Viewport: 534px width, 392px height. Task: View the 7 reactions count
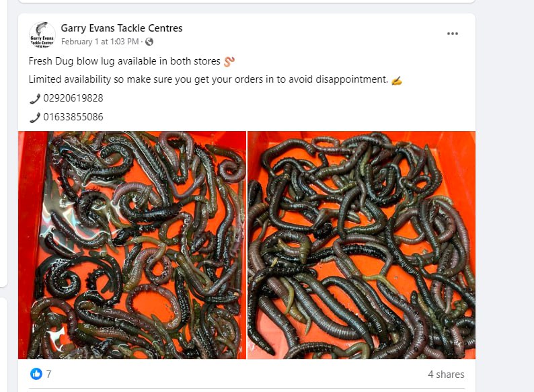pos(48,374)
